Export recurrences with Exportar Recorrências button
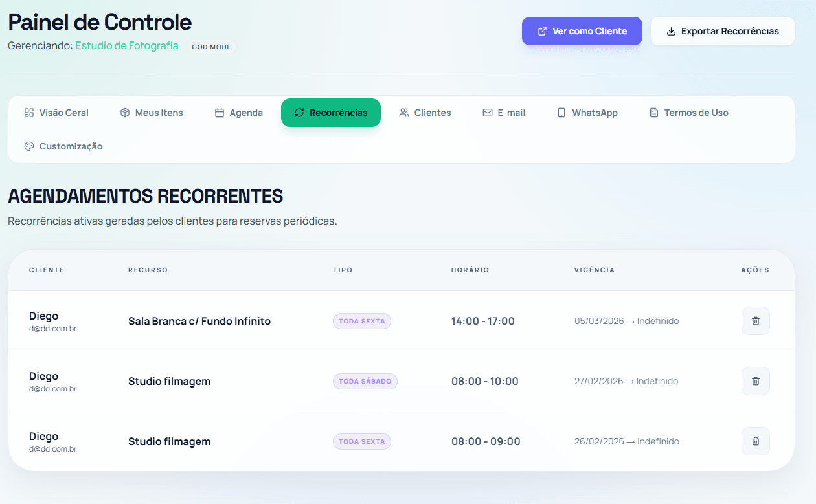Viewport: 816px width, 504px height. 722,31
